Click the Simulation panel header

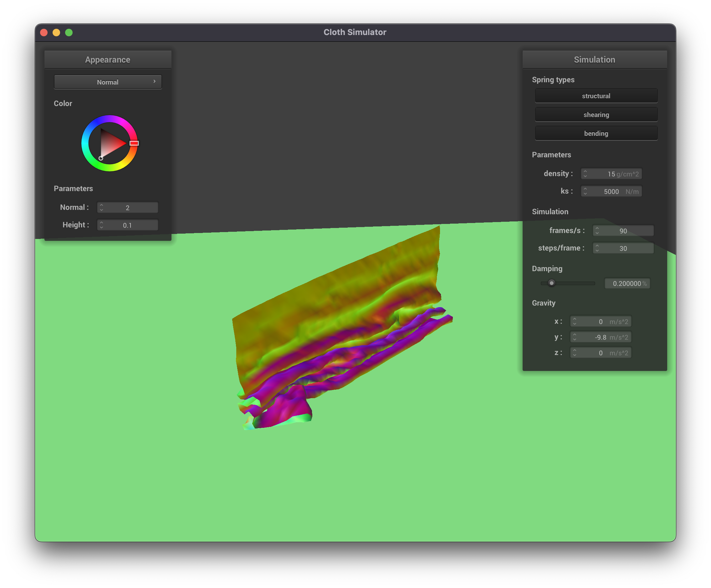coord(595,59)
